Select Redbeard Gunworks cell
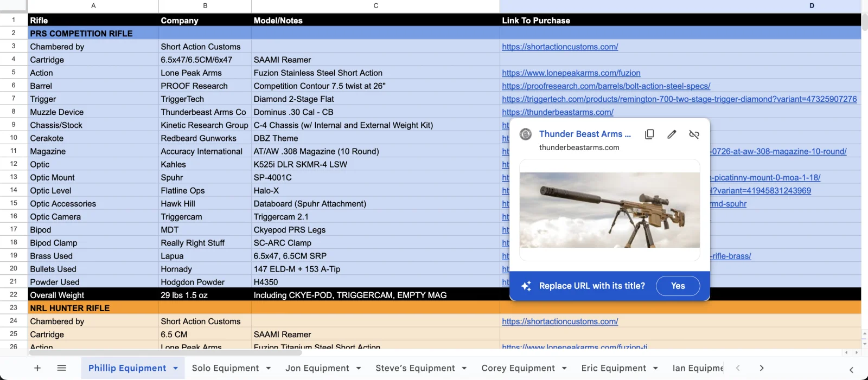The image size is (868, 380). [x=205, y=138]
